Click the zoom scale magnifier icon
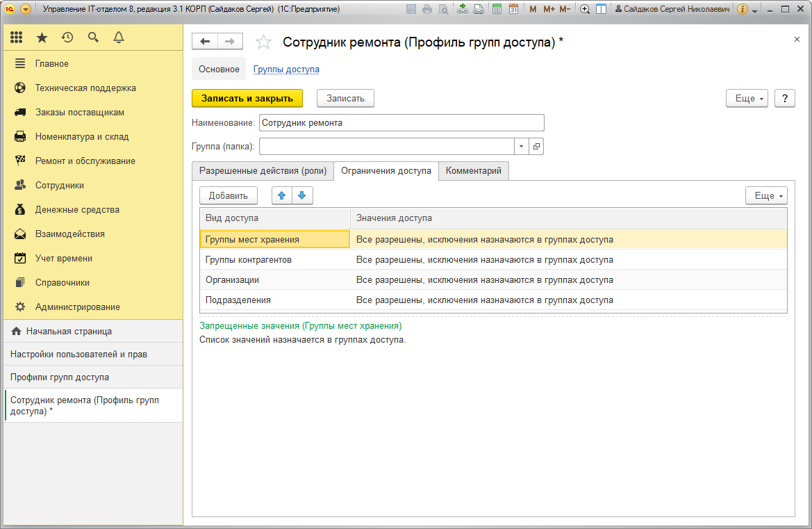 pos(585,9)
